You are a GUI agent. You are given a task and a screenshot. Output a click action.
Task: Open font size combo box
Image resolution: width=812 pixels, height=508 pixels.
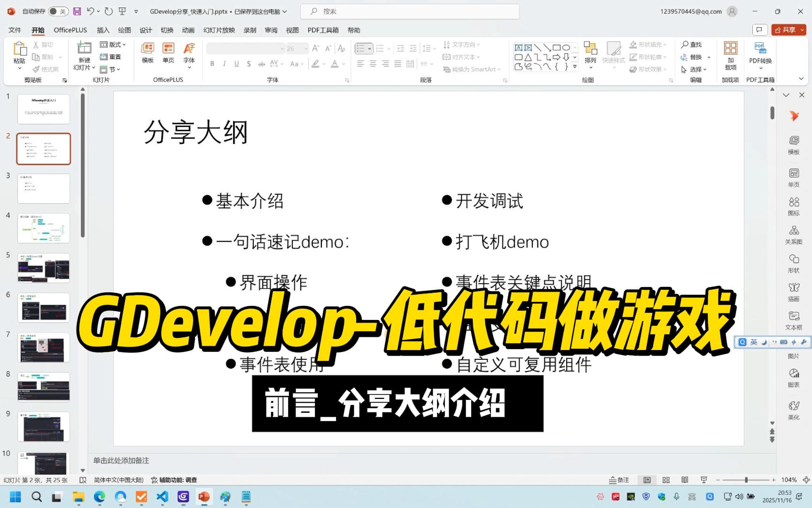297,48
